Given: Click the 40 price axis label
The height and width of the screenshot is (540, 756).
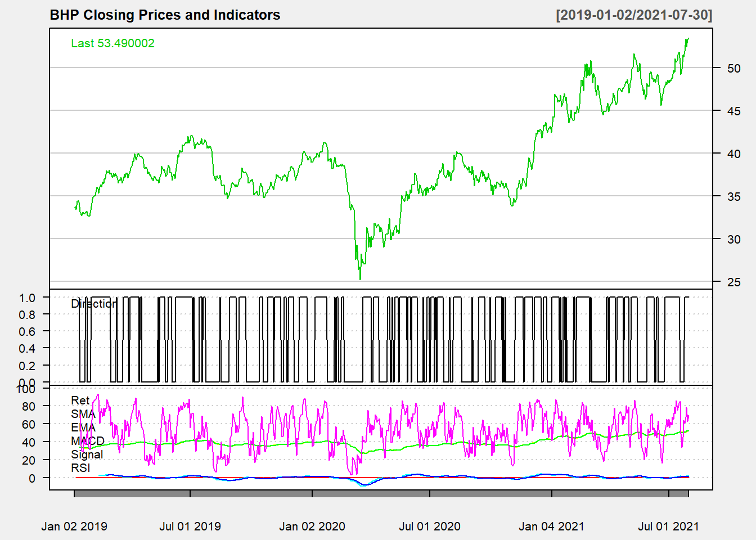Looking at the screenshot, I should coord(733,154).
